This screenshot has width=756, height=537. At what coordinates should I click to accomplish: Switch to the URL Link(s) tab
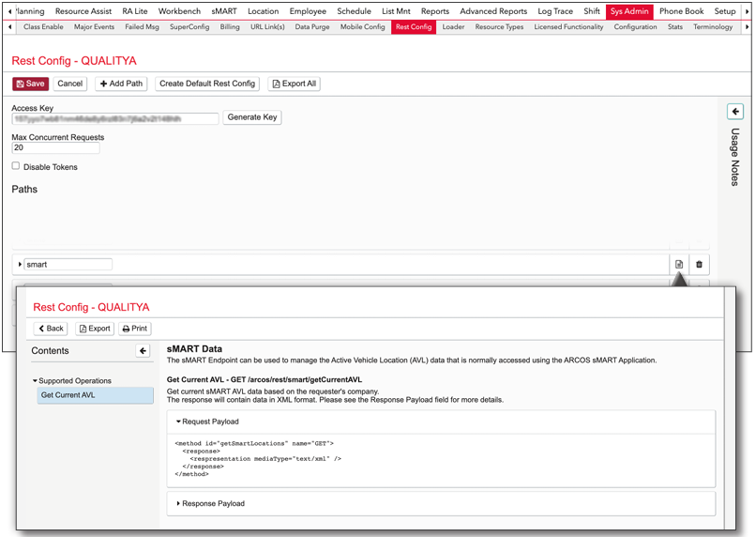tap(267, 27)
